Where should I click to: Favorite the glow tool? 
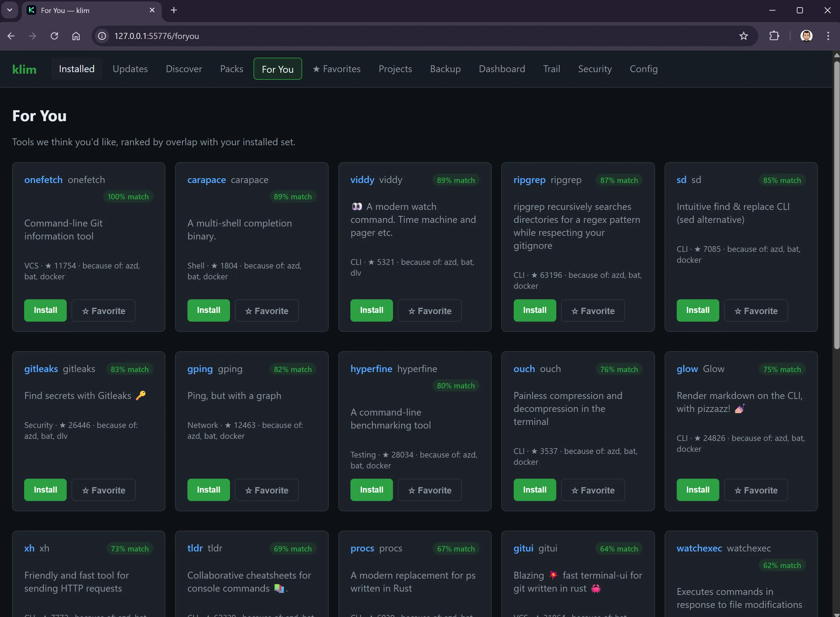(756, 490)
